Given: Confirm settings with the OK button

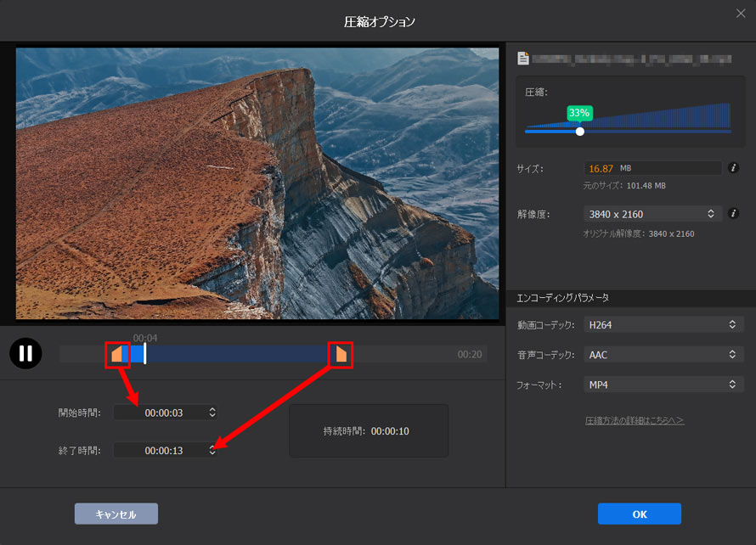Looking at the screenshot, I should pos(639,514).
